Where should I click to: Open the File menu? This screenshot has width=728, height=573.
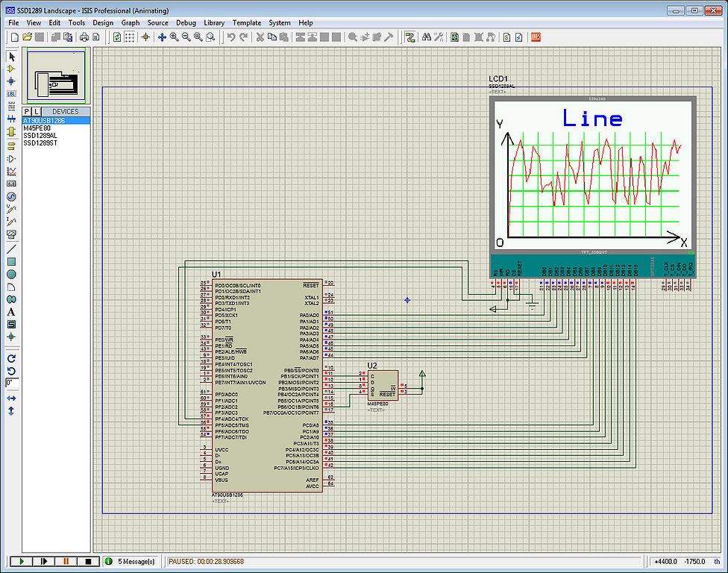pos(14,22)
